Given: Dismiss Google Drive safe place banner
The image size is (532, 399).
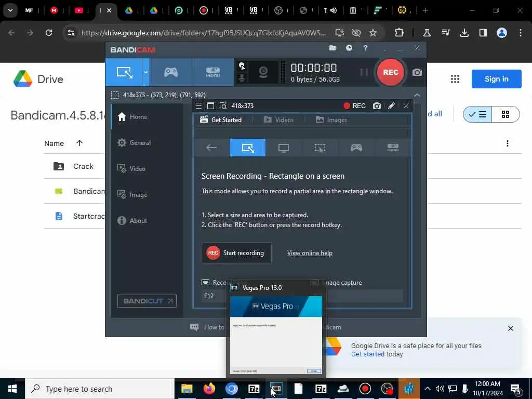Looking at the screenshot, I should (x=510, y=328).
